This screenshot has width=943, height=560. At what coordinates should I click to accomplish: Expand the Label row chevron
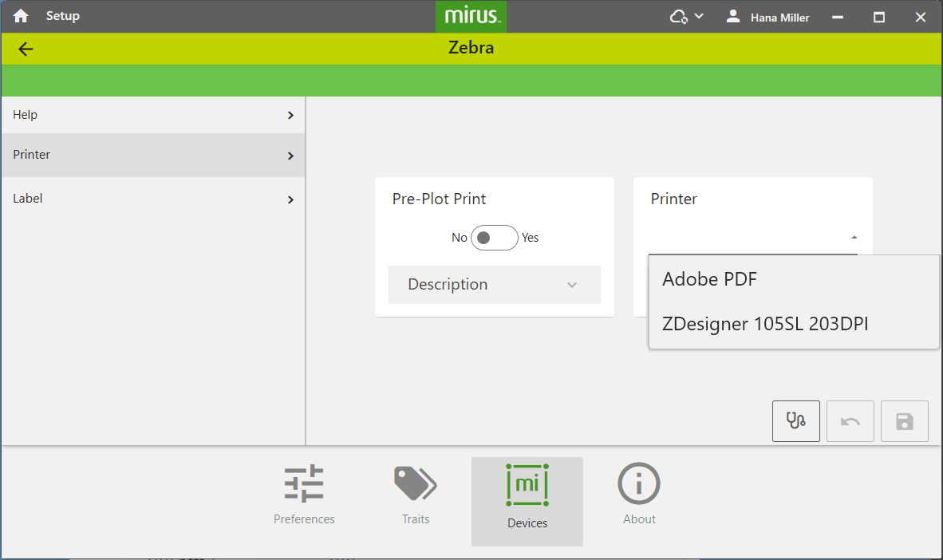pyautogui.click(x=290, y=199)
